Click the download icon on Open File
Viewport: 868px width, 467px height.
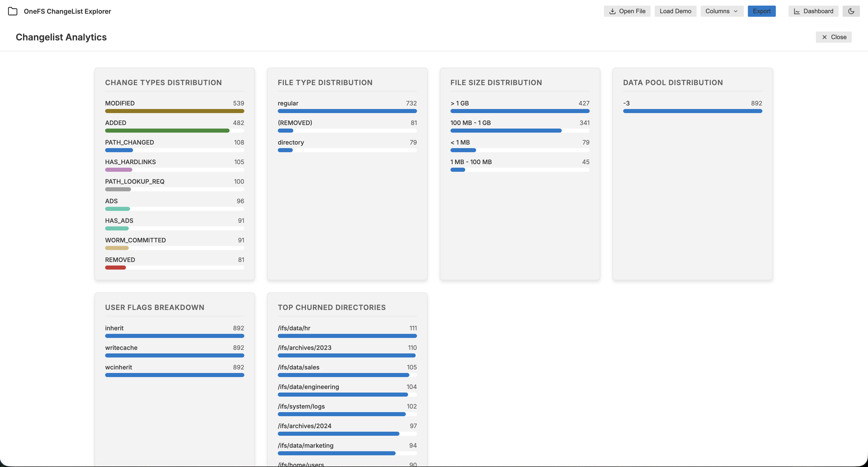click(612, 11)
